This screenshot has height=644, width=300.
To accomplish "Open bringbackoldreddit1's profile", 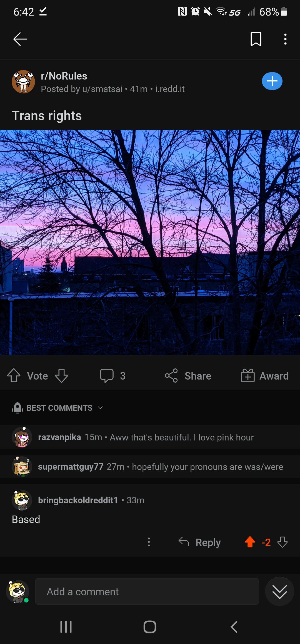I will (78, 500).
